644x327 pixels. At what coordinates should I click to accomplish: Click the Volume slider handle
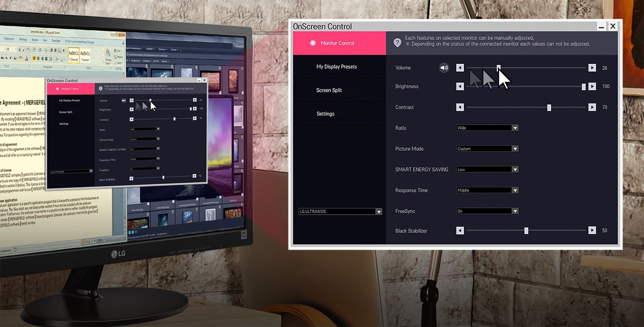pos(499,68)
